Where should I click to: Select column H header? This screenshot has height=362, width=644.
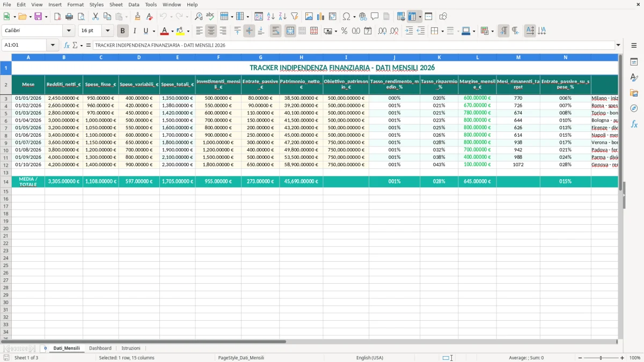pos(301,57)
